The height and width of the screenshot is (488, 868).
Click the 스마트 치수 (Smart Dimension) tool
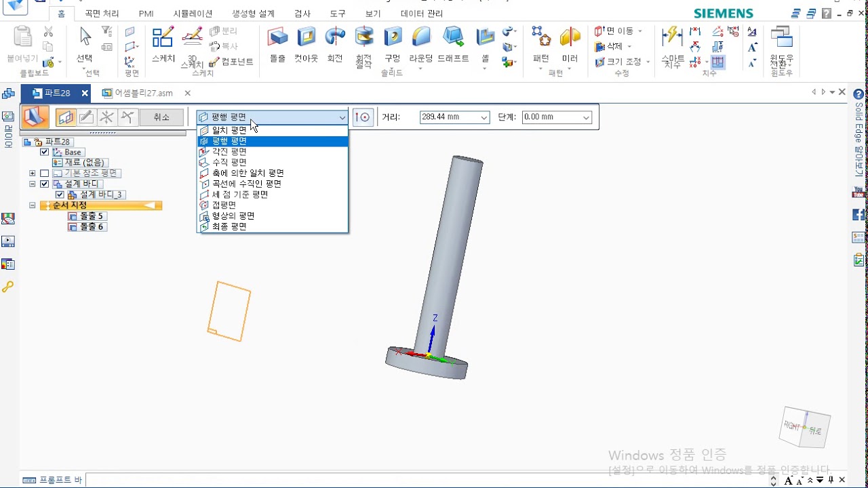pos(672,47)
